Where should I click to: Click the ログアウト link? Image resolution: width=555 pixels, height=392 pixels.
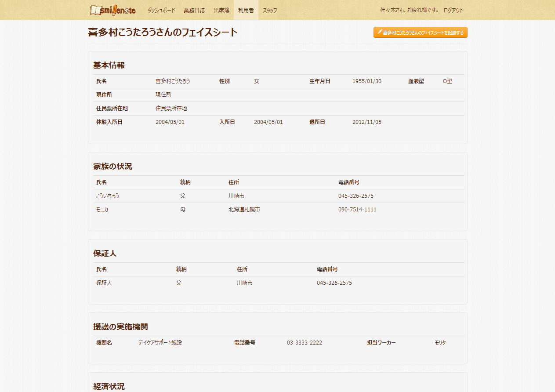pyautogui.click(x=453, y=10)
